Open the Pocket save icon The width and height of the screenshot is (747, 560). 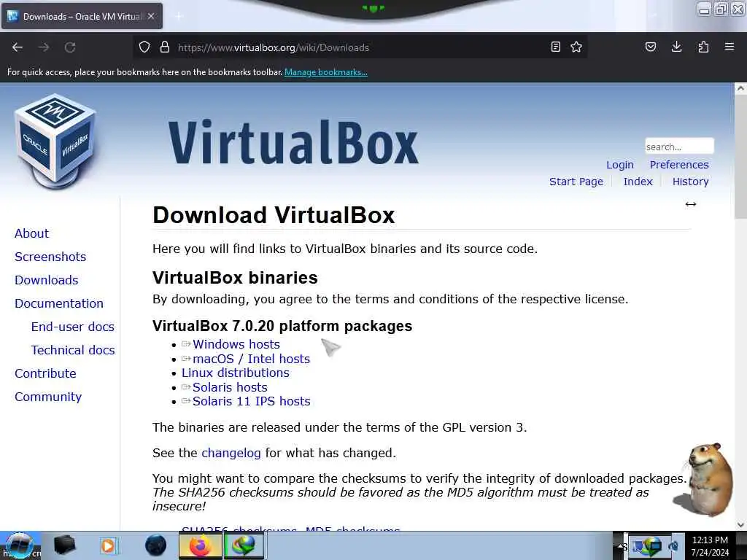pos(650,47)
